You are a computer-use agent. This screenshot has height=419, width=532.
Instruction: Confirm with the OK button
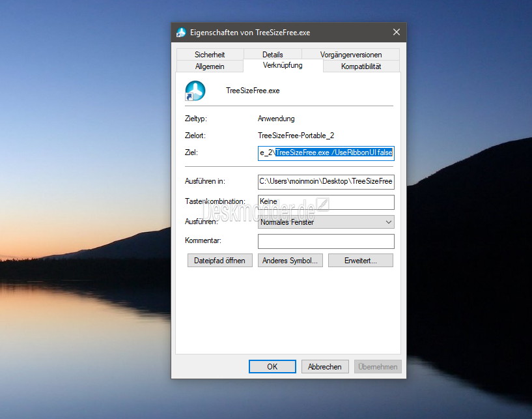tap(272, 367)
